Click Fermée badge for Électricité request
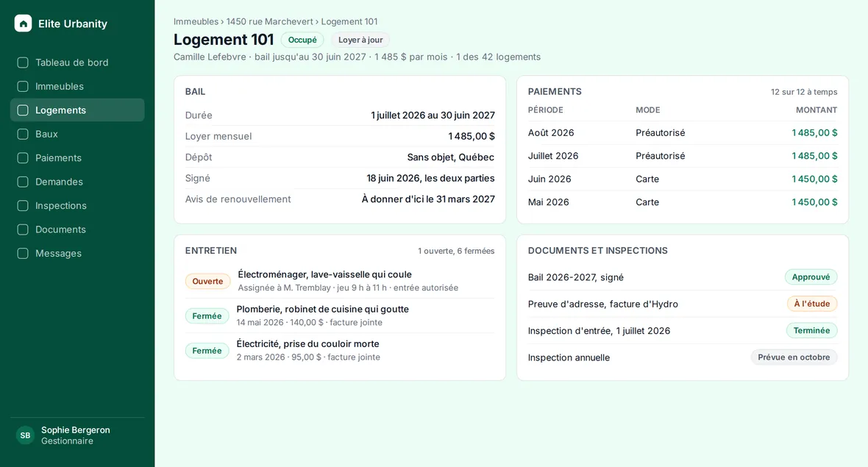Viewport: 868px width, 467px height. [207, 351]
